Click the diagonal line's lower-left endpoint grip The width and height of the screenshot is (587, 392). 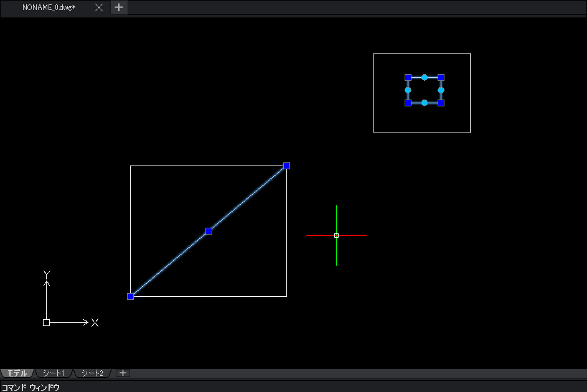point(130,296)
